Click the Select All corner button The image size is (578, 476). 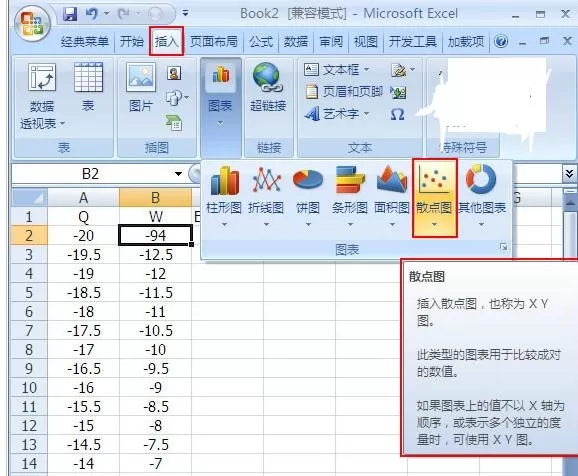[29, 198]
